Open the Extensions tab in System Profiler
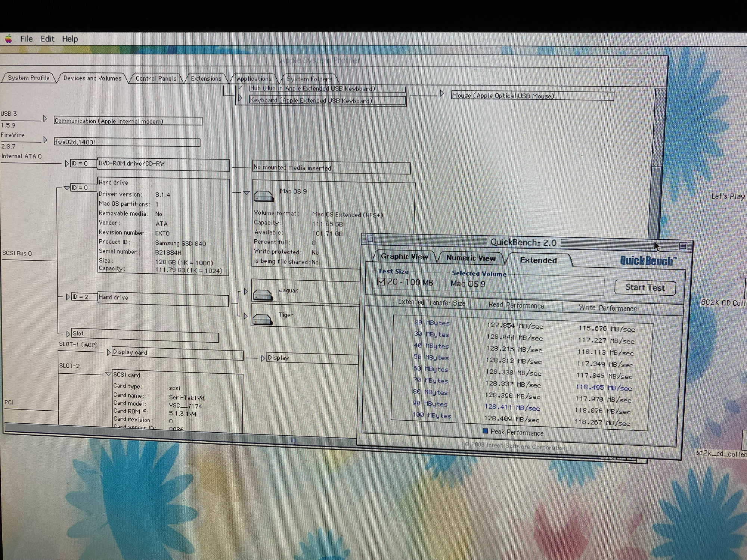 pos(206,78)
